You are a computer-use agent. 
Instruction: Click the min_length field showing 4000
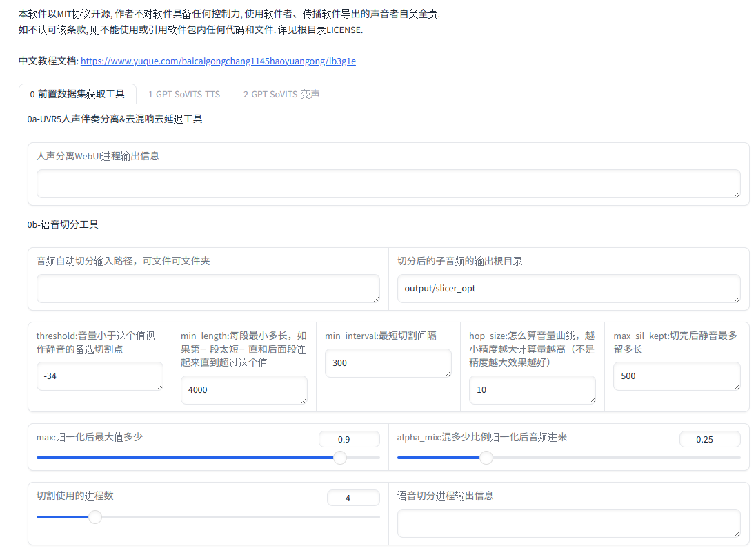click(244, 390)
